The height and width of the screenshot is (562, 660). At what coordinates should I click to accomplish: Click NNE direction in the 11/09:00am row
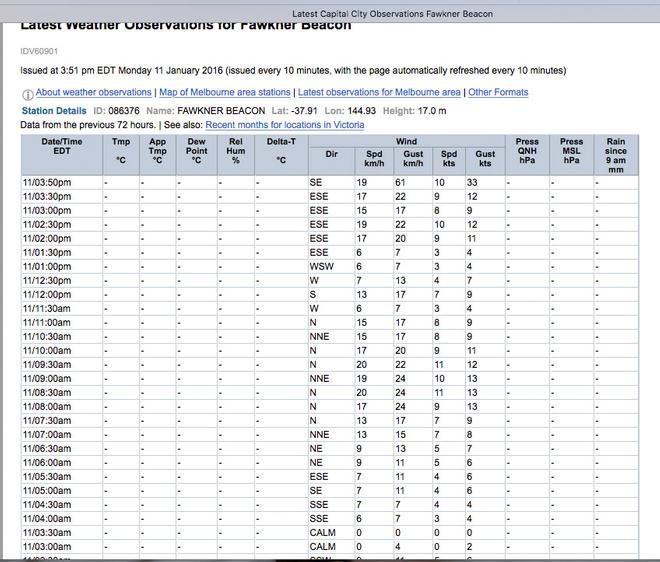point(319,378)
